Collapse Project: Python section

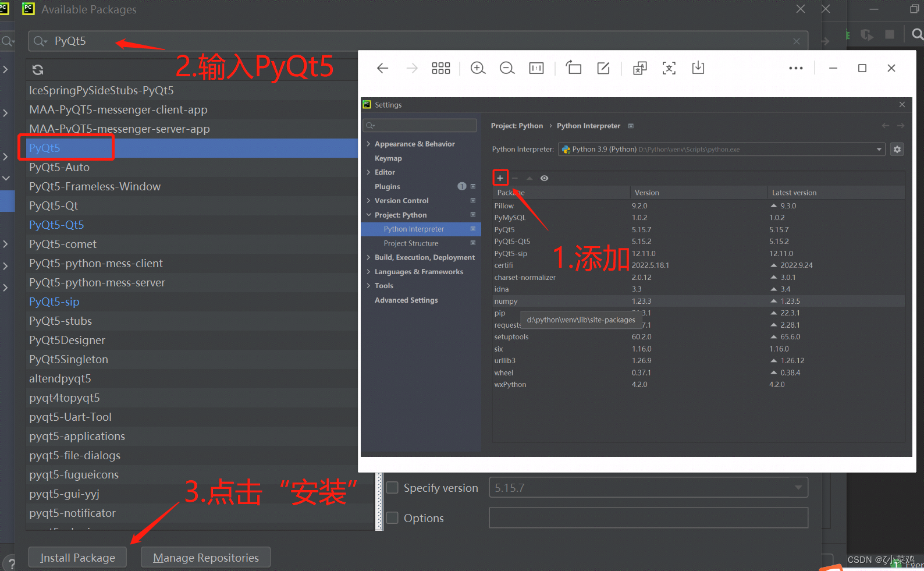368,215
